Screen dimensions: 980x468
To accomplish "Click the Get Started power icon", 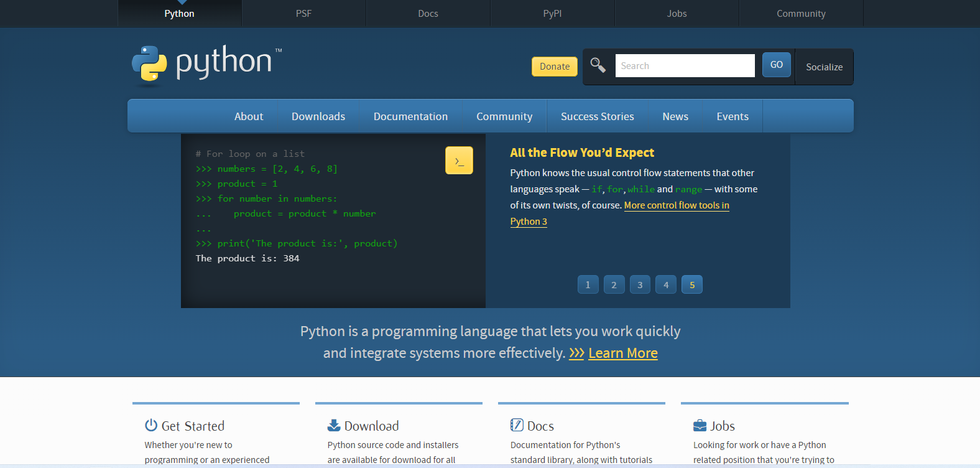I will tap(151, 425).
